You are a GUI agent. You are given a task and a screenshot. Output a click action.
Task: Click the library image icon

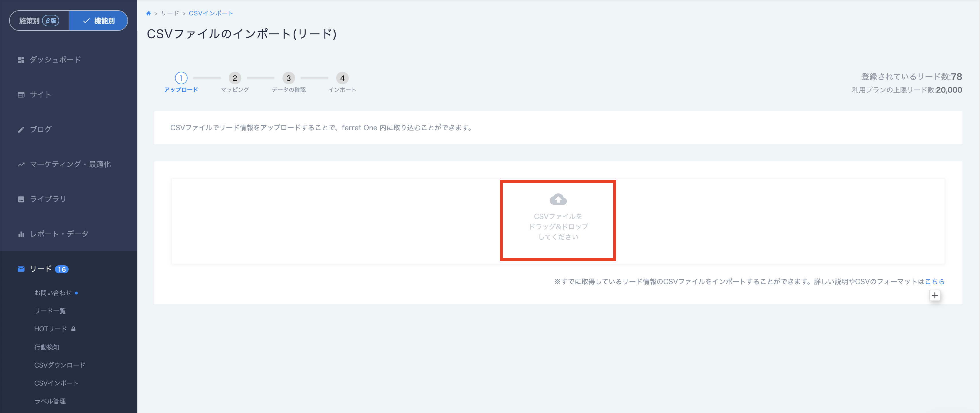point(21,199)
